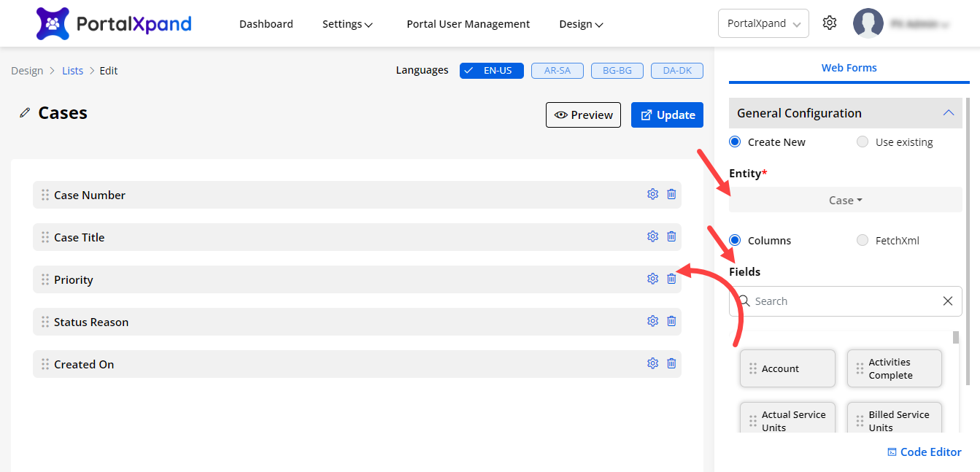980x472 pixels.
Task: Click the Fields search input box
Action: pyautogui.click(x=839, y=301)
